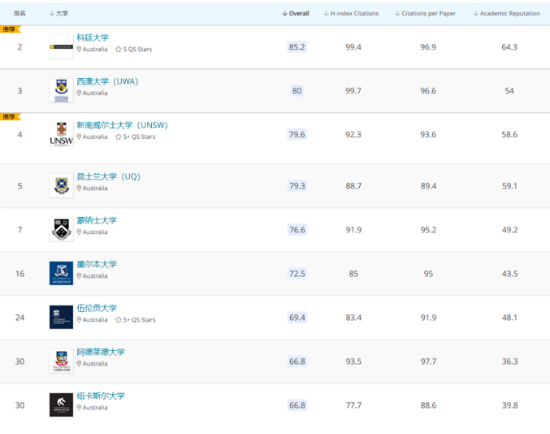Select the 59.1 academic reputation value

point(510,186)
